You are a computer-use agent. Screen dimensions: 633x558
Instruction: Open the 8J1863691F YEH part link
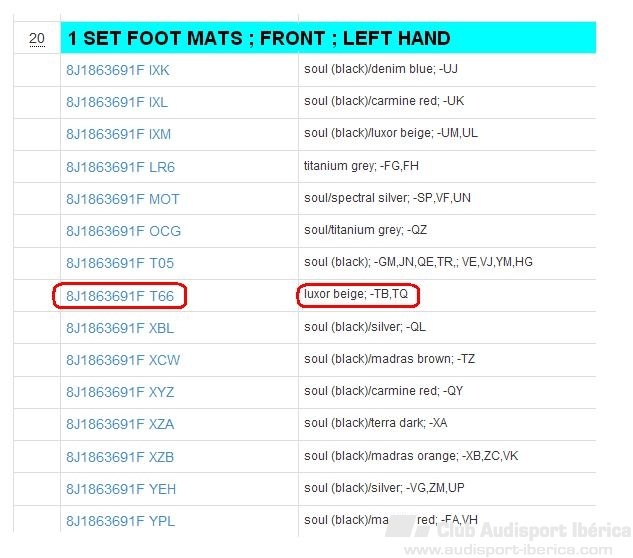click(121, 489)
